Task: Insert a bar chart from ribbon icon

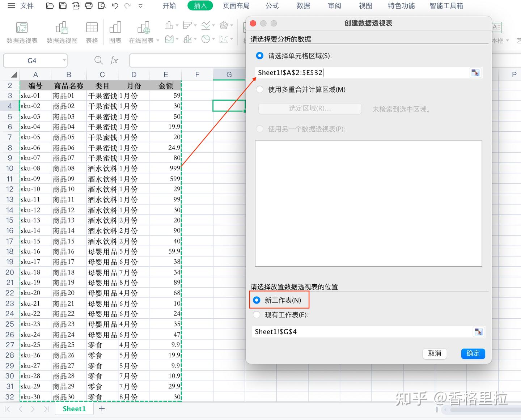Action: pyautogui.click(x=187, y=25)
